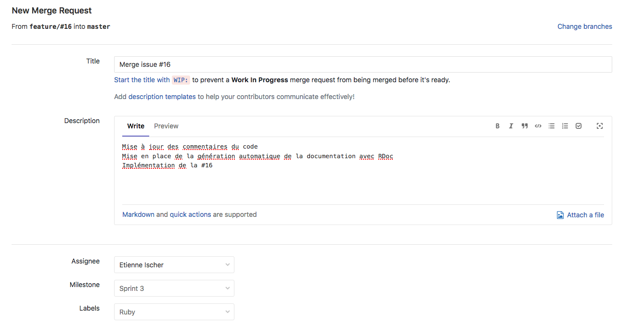This screenshot has height=326, width=644.
Task: Add a numbered list to description
Action: tap(565, 126)
